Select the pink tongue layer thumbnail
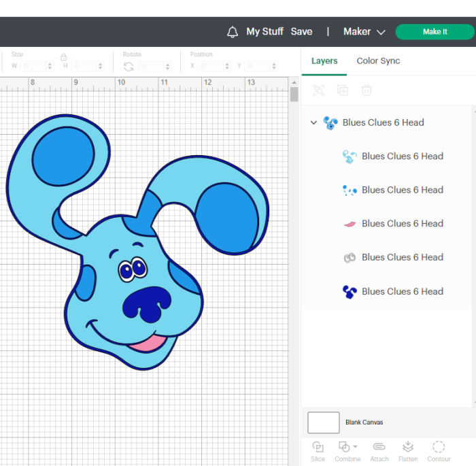 click(350, 224)
